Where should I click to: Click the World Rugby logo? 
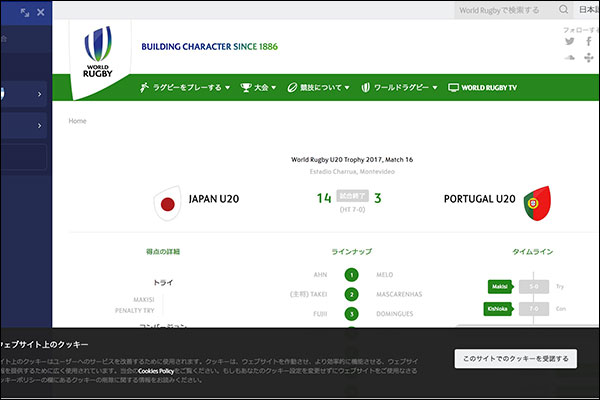pyautogui.click(x=98, y=54)
